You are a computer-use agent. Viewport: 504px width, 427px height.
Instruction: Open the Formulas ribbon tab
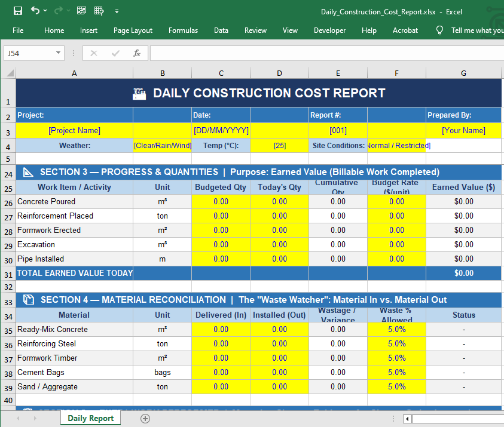pos(183,30)
